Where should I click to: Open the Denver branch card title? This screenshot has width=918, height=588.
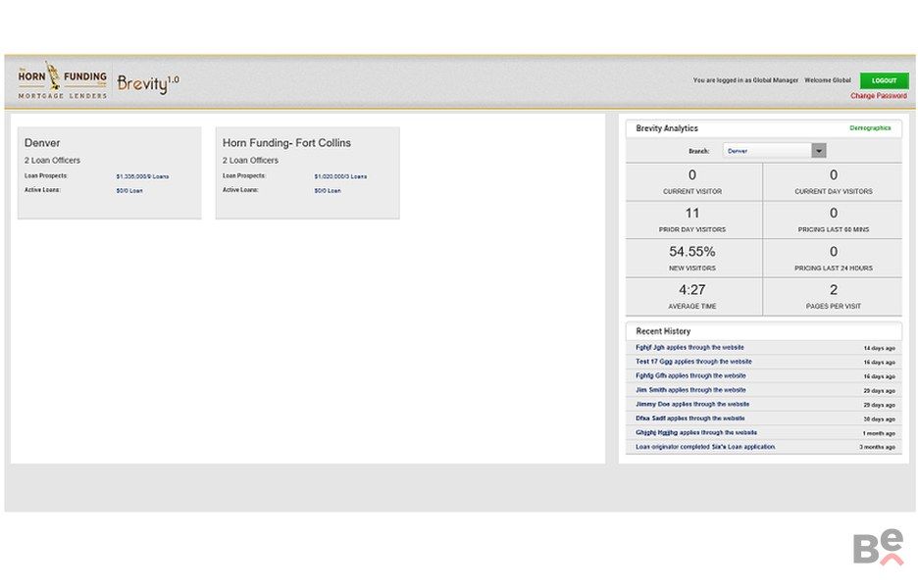[x=42, y=143]
